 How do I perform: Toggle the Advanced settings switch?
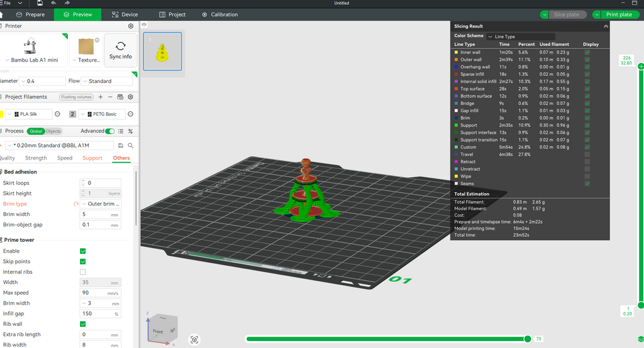pos(110,131)
